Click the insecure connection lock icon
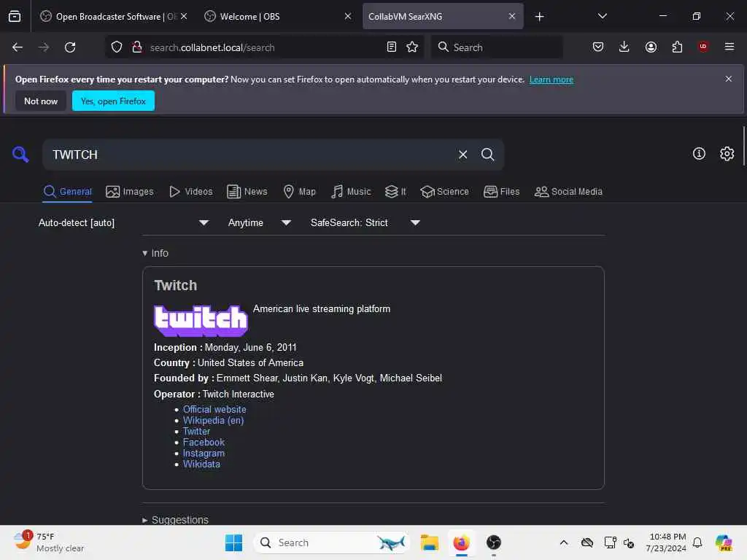The image size is (747, 560). pos(137,47)
